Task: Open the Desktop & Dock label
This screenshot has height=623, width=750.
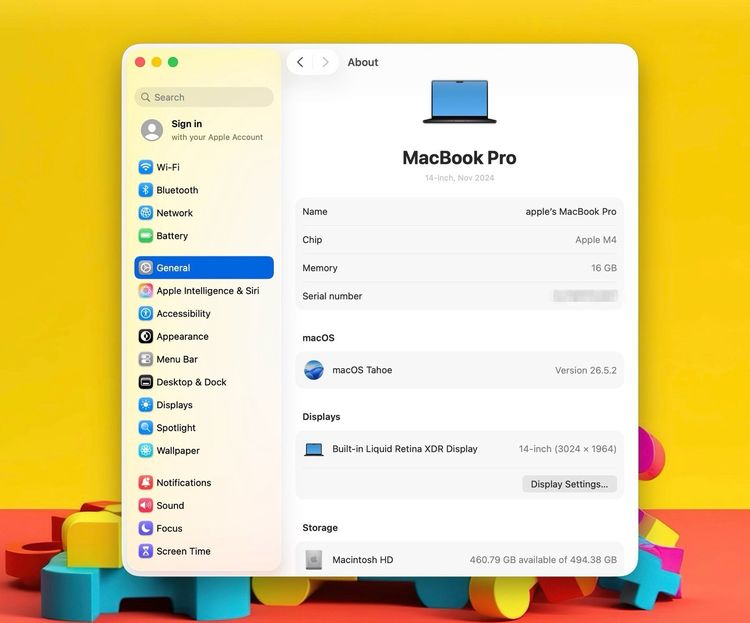Action: [191, 382]
